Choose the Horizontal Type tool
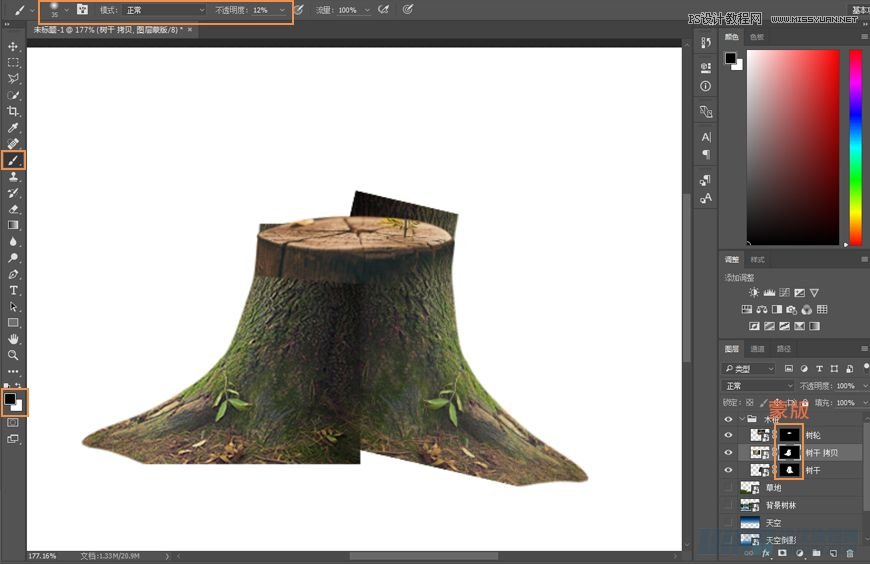This screenshot has height=565, width=870. [x=13, y=290]
